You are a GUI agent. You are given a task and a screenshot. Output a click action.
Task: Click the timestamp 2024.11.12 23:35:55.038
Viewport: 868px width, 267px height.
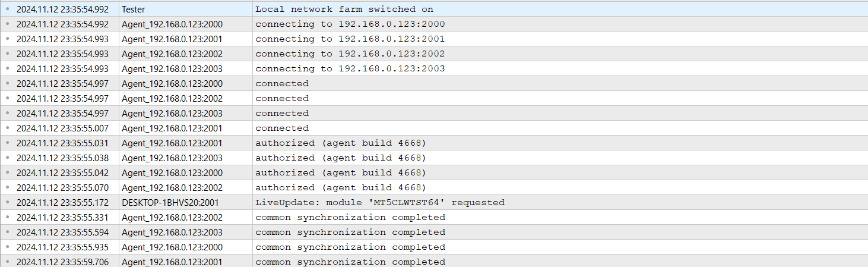62,158
